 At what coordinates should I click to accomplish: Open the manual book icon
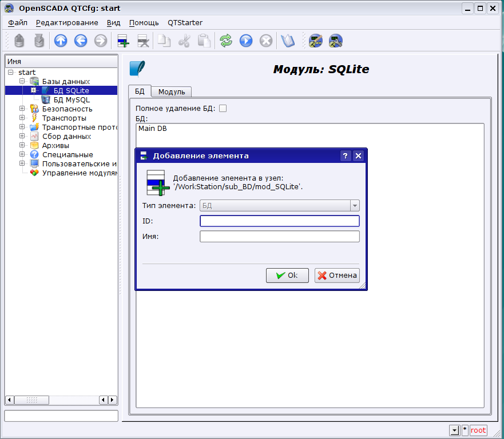coord(287,41)
